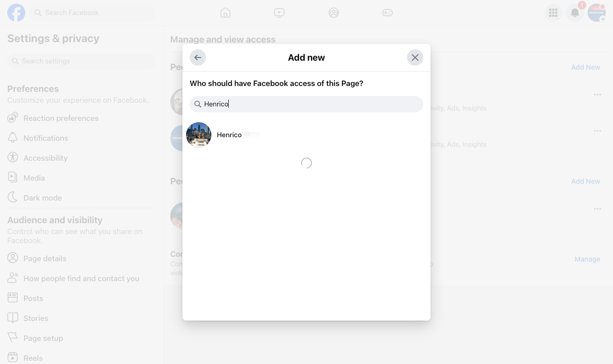Click the Henrico search field in dialog
The image size is (613, 364).
tap(306, 104)
